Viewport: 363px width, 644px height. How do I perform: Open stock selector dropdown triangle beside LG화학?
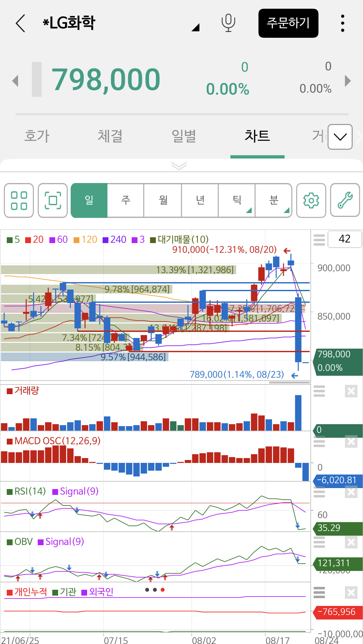196,27
